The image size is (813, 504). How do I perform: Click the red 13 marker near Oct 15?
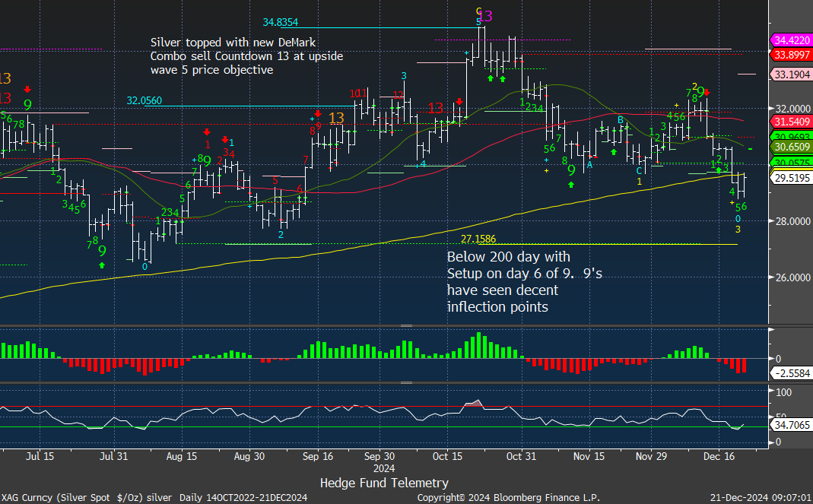point(436,108)
